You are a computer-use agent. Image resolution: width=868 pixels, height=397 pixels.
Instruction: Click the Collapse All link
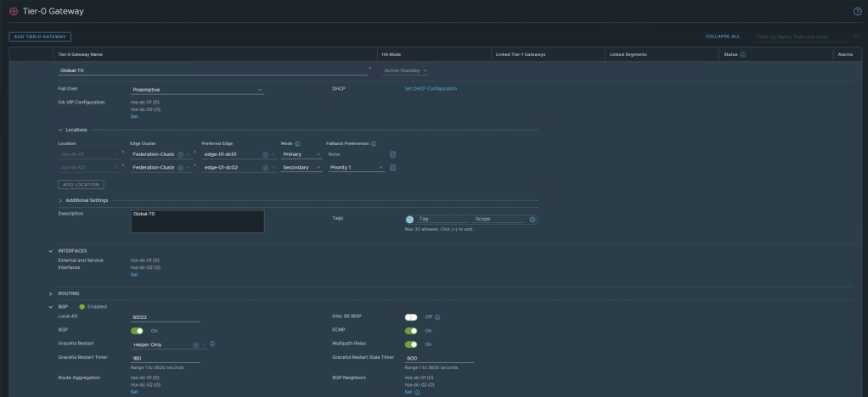pos(722,36)
